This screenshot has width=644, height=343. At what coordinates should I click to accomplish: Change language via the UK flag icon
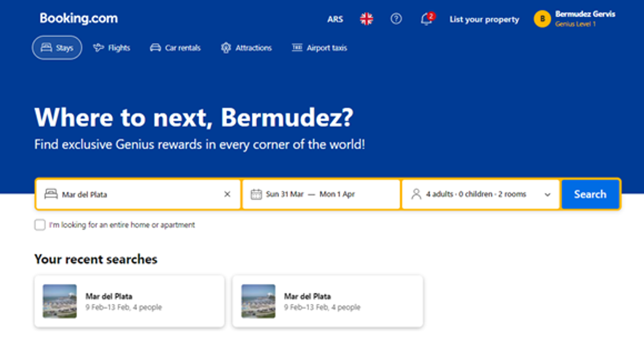tap(366, 19)
